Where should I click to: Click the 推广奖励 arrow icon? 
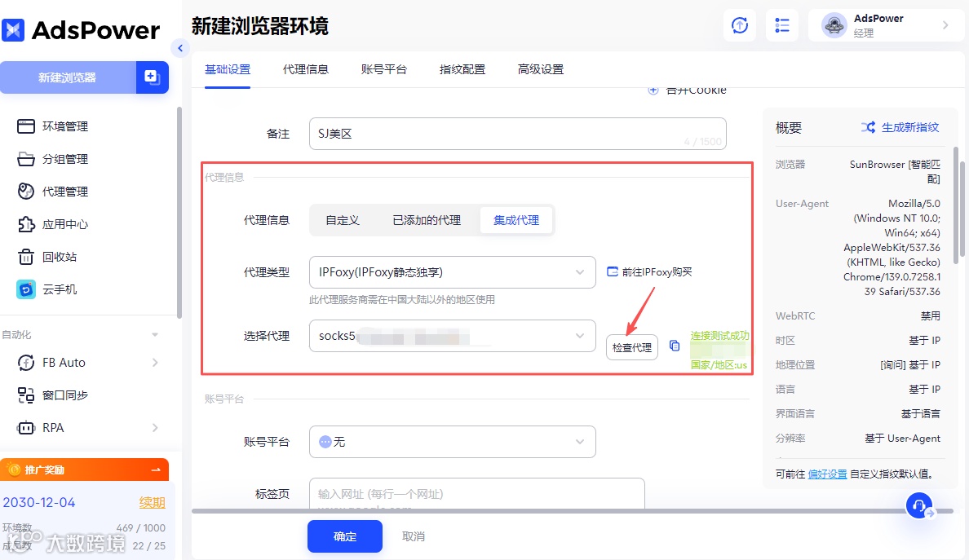156,470
